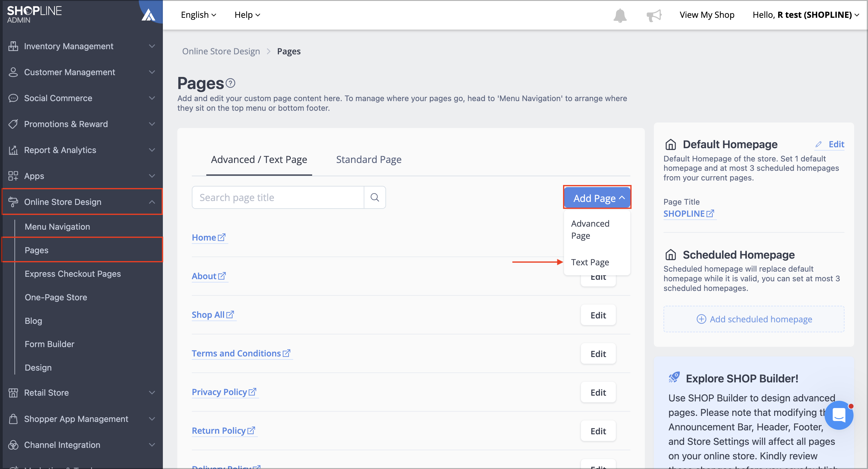Screen dimensions: 868x469
Task: Open the English language dropdown
Action: [x=198, y=15]
